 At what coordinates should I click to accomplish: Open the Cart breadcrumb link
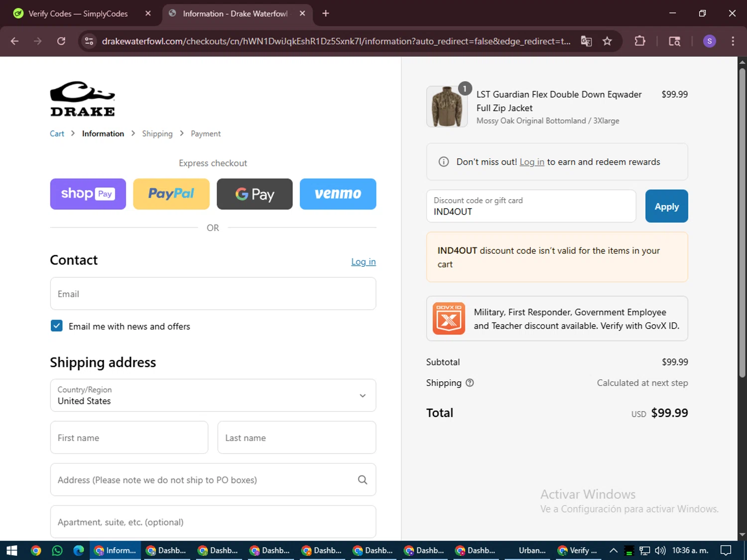tap(57, 133)
